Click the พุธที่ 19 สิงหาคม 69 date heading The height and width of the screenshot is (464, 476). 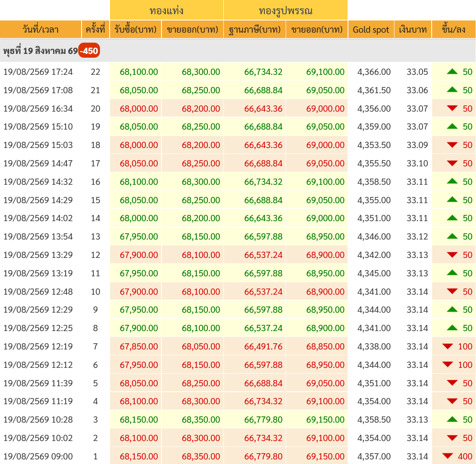41,51
